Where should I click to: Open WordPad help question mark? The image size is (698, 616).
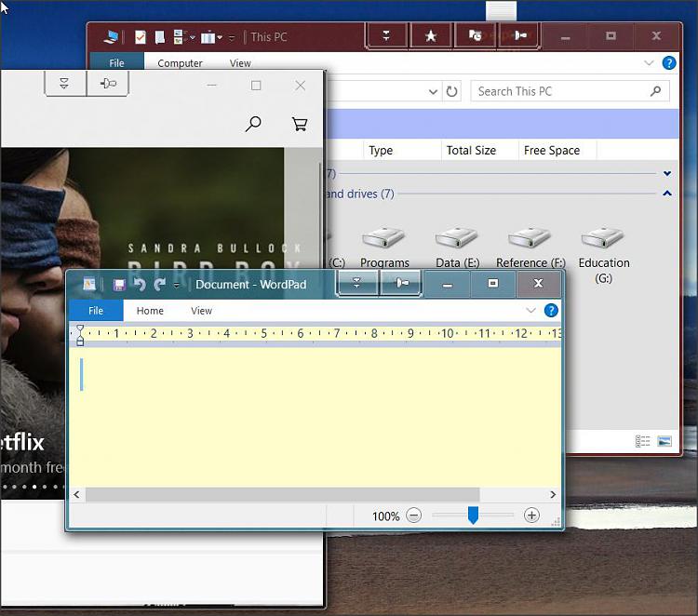click(x=551, y=310)
